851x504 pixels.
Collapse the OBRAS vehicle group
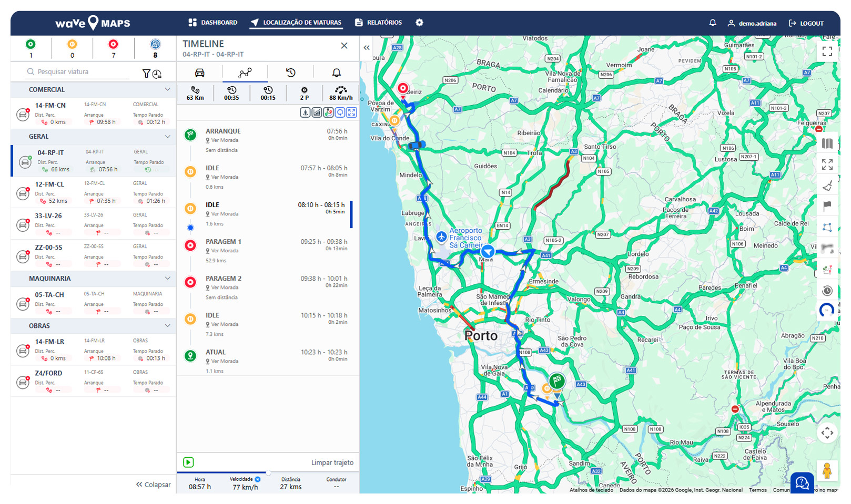point(167,325)
